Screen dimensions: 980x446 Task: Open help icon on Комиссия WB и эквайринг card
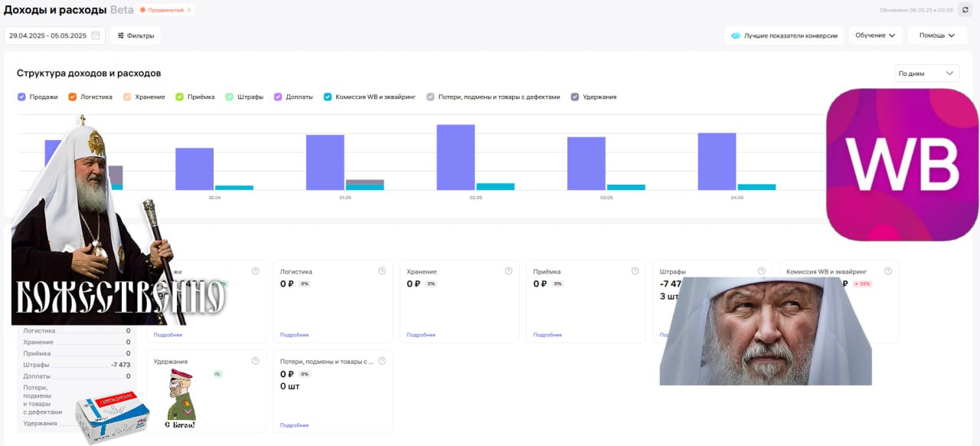pos(888,271)
